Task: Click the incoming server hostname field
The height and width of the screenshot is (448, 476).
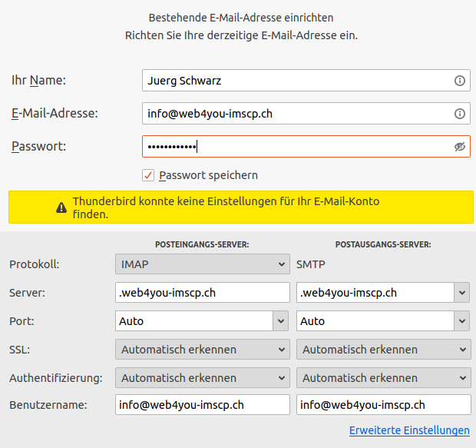Action: [x=202, y=293]
